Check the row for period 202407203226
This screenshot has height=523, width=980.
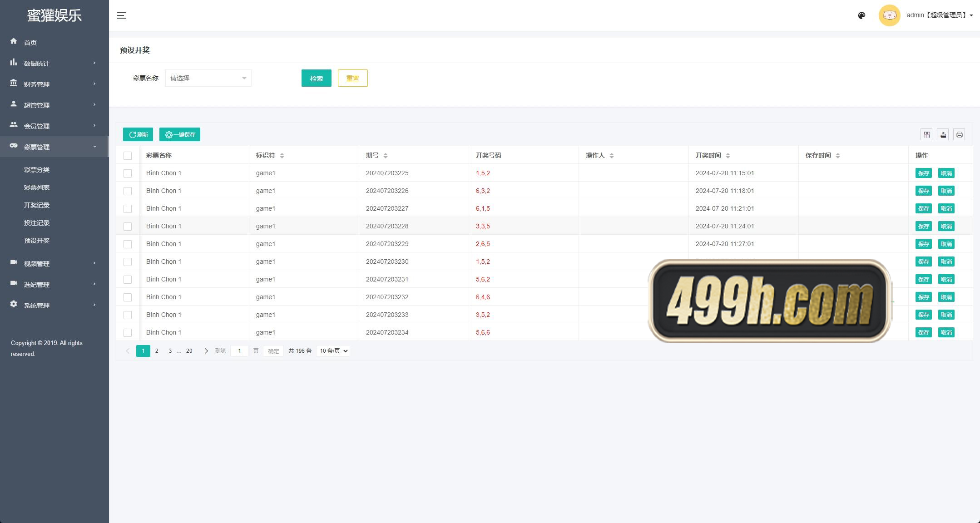[128, 191]
